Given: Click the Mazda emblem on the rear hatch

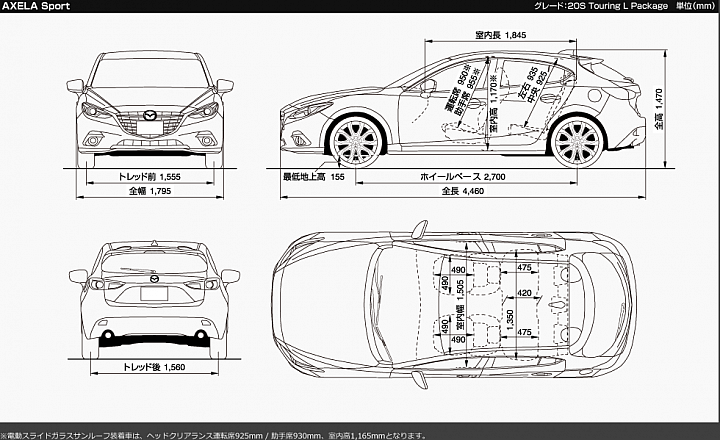Looking at the screenshot, I should 154,278.
